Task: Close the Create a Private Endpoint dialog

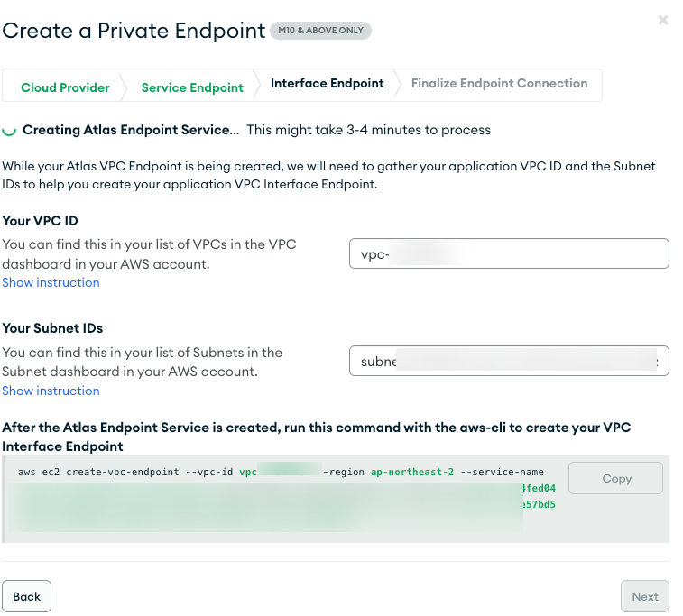Action: 663,20
